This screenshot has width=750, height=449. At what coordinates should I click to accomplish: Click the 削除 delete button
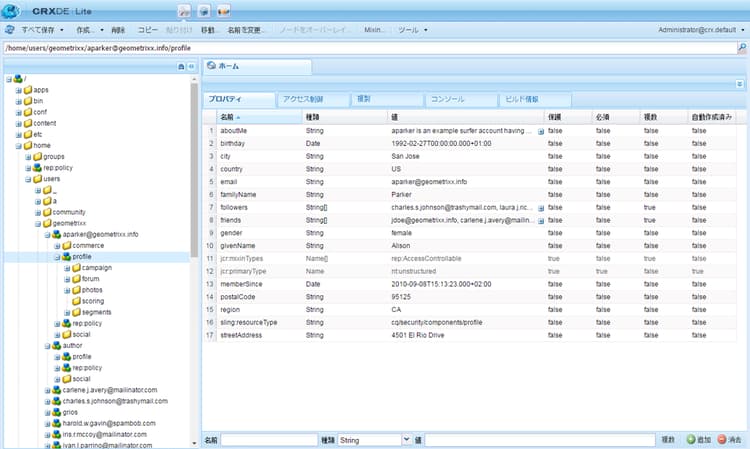tap(118, 30)
